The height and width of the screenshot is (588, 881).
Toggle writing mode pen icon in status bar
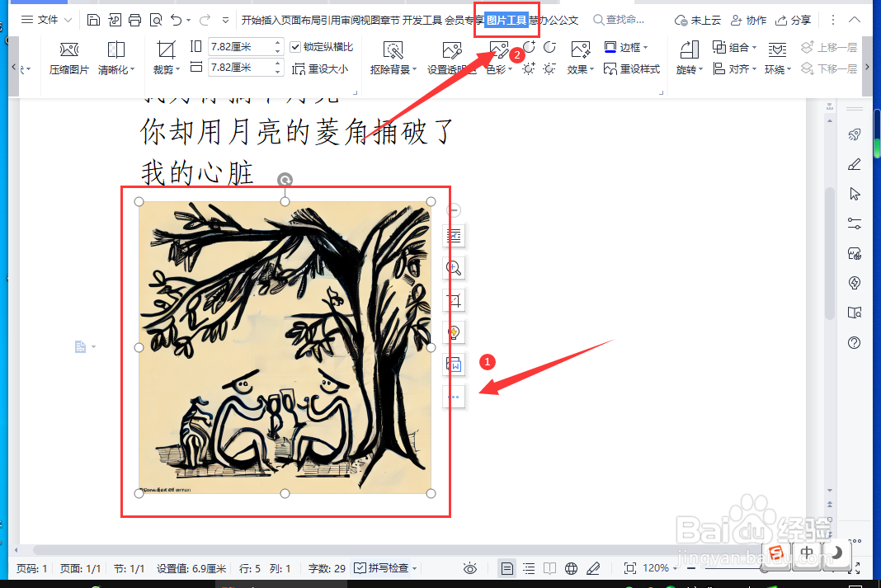coord(593,568)
